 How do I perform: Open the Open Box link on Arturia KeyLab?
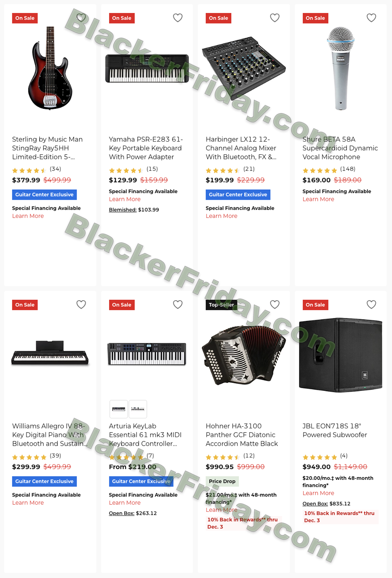[x=122, y=513]
